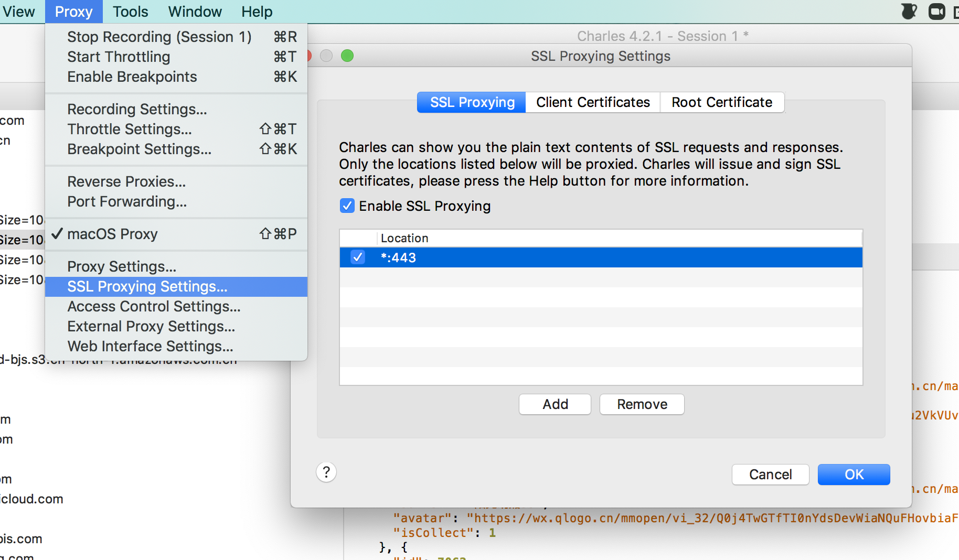Click Add to add a location
Image resolution: width=959 pixels, height=560 pixels.
click(x=555, y=404)
